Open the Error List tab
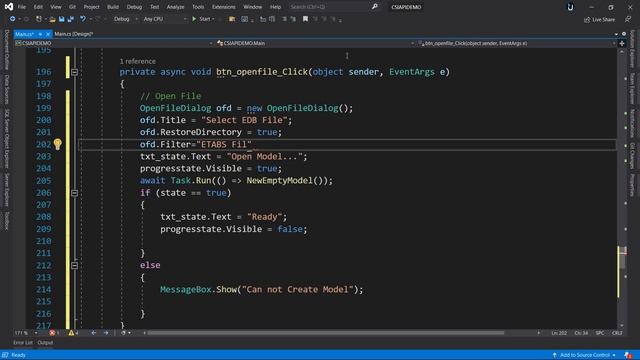This screenshot has width=640, height=360. pos(23,343)
